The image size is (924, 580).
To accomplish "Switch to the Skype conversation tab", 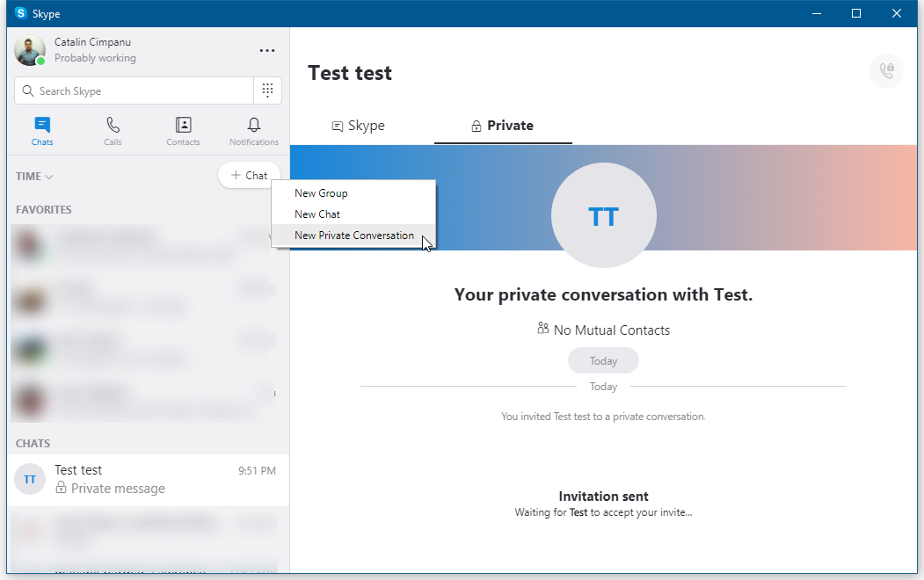I will (359, 126).
